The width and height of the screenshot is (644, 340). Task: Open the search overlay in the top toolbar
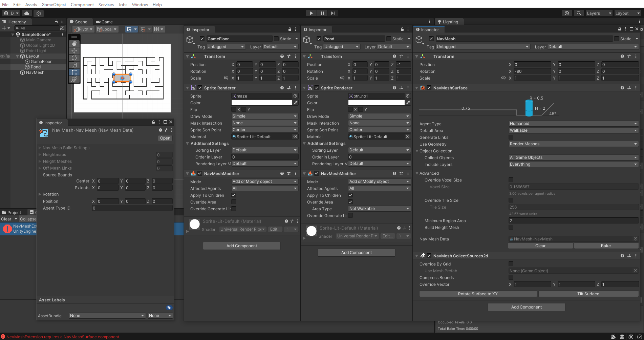579,13
